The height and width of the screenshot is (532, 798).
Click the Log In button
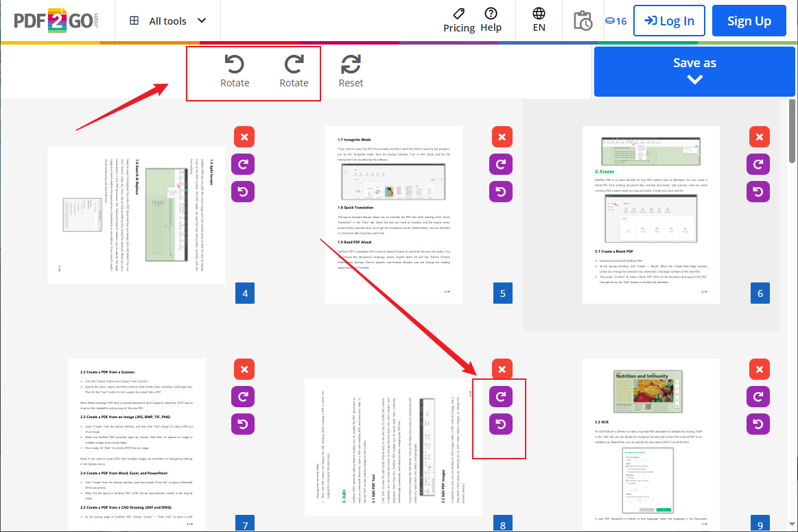[669, 21]
